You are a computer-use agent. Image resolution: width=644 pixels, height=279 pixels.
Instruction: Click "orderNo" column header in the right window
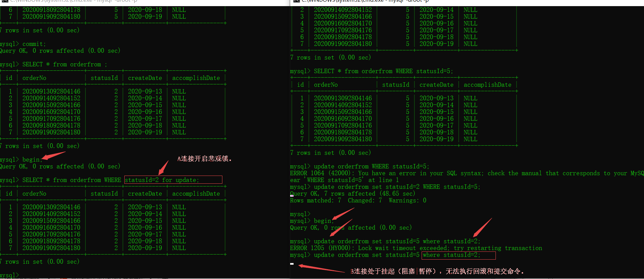coord(326,85)
